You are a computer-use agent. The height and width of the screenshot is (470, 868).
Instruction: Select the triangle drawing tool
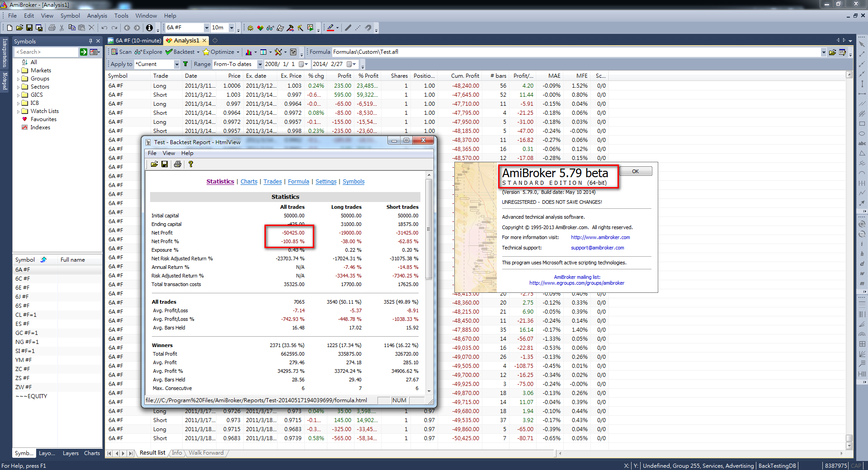862,153
